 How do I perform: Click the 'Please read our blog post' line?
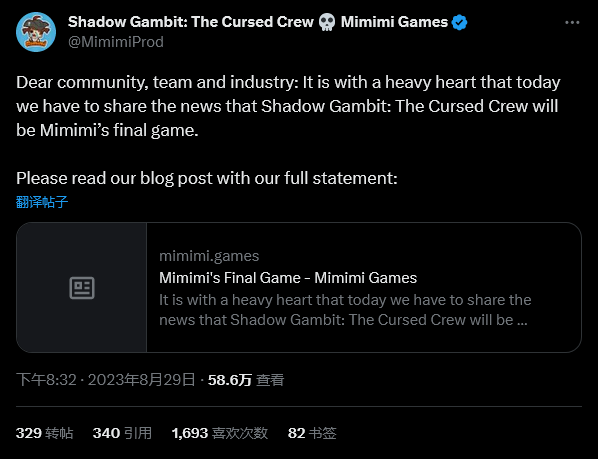[207, 178]
